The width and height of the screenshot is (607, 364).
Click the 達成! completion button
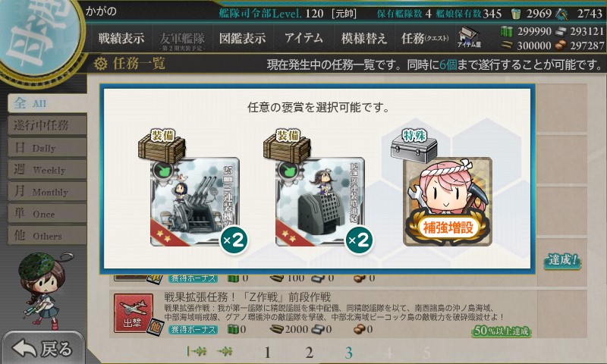click(x=562, y=261)
